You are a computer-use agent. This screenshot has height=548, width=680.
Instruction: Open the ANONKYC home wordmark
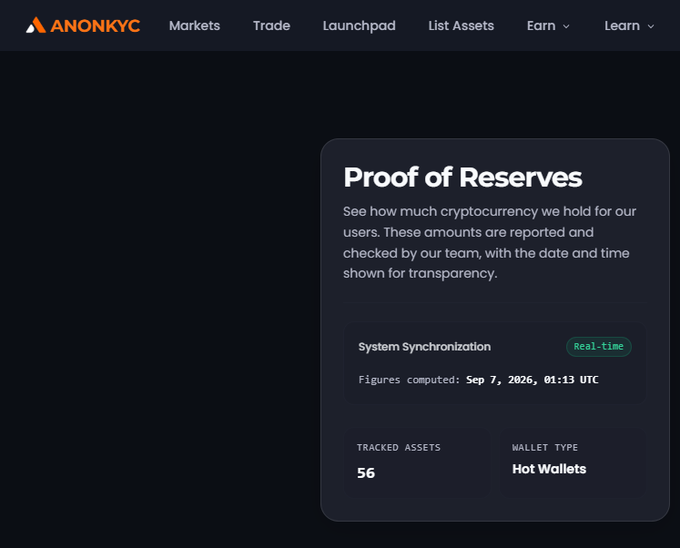coord(95,26)
